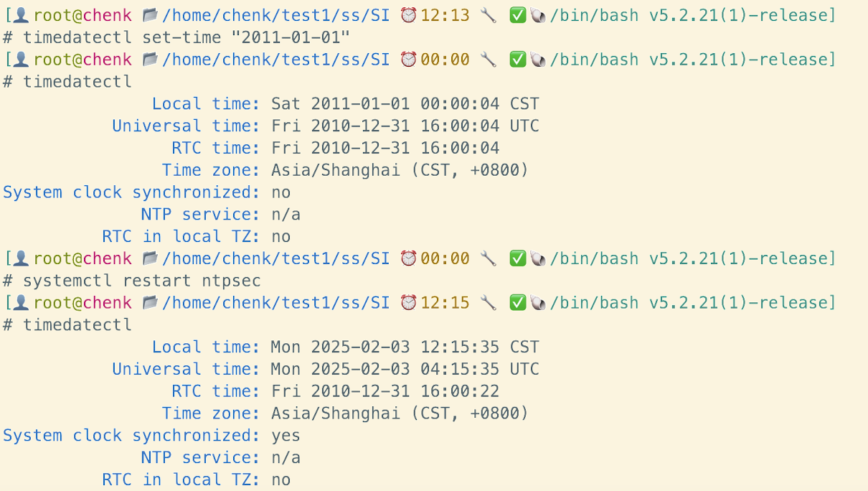Click Universal time value "Fri 2010-12-31 16:00:04 UTC"
The width and height of the screenshot is (868, 491).
(x=405, y=126)
